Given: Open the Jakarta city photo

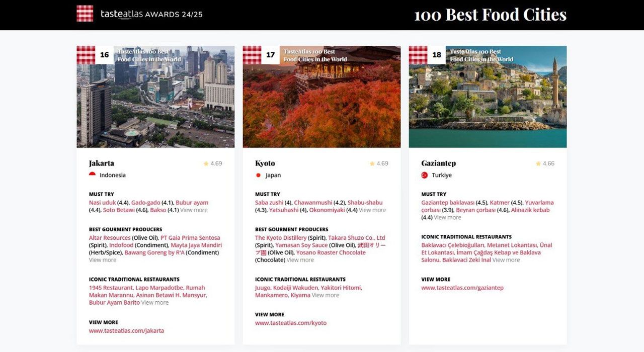Looking at the screenshot, I should pyautogui.click(x=155, y=97).
